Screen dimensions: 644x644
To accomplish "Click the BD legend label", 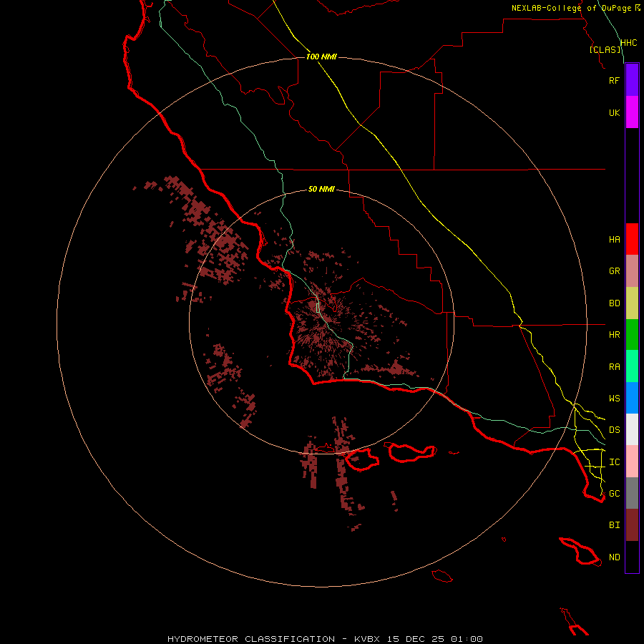I will tap(615, 303).
